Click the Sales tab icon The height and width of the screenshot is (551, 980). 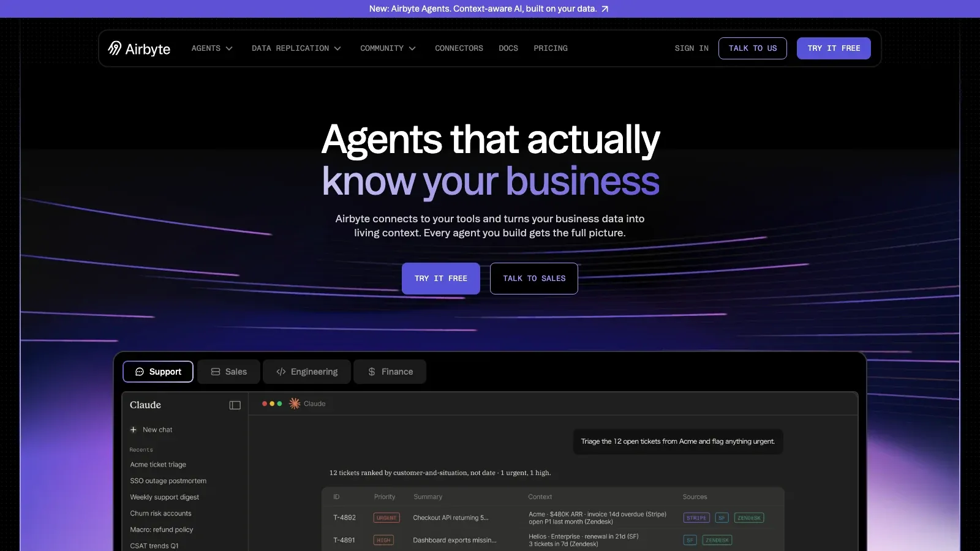click(216, 372)
